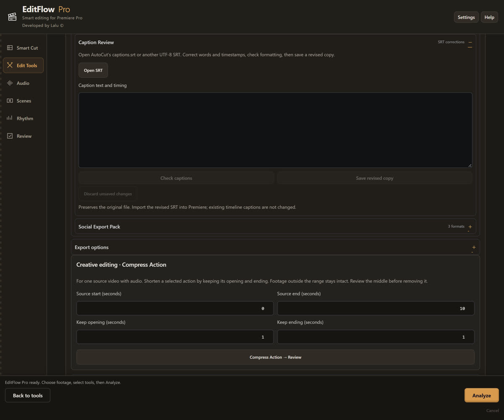Click the "Developed by Lalu ©" text

click(x=43, y=26)
